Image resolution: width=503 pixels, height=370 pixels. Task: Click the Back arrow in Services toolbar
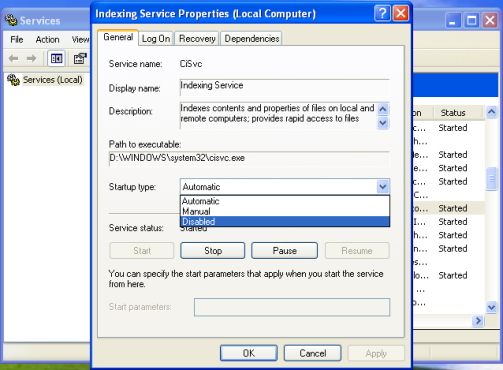click(13, 59)
